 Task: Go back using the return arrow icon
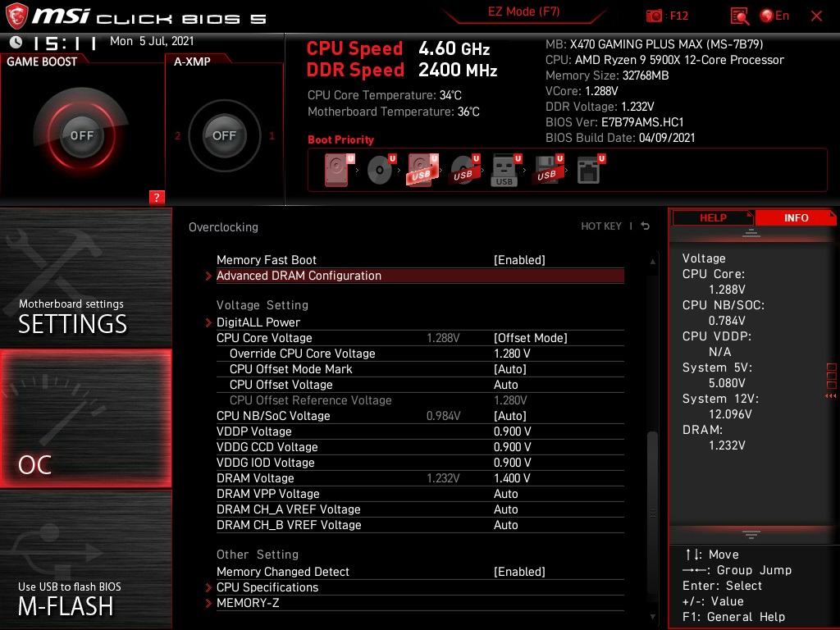(646, 226)
